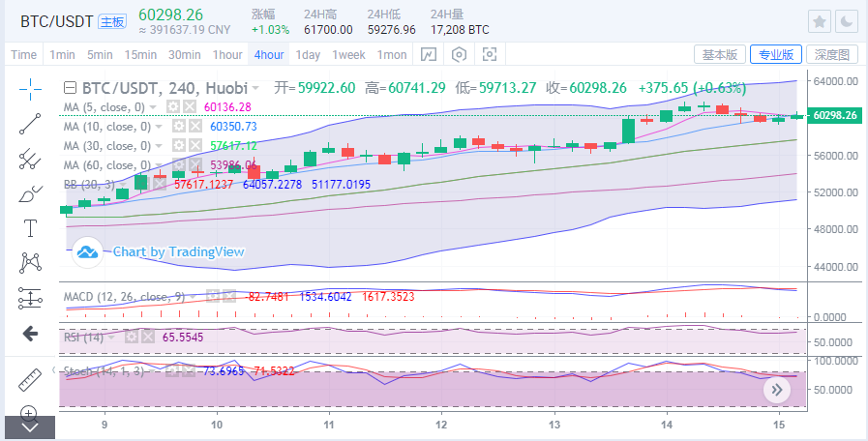Open settings for MA (30, close, 0)
Viewport: 868px width, 441px height.
pyautogui.click(x=178, y=145)
